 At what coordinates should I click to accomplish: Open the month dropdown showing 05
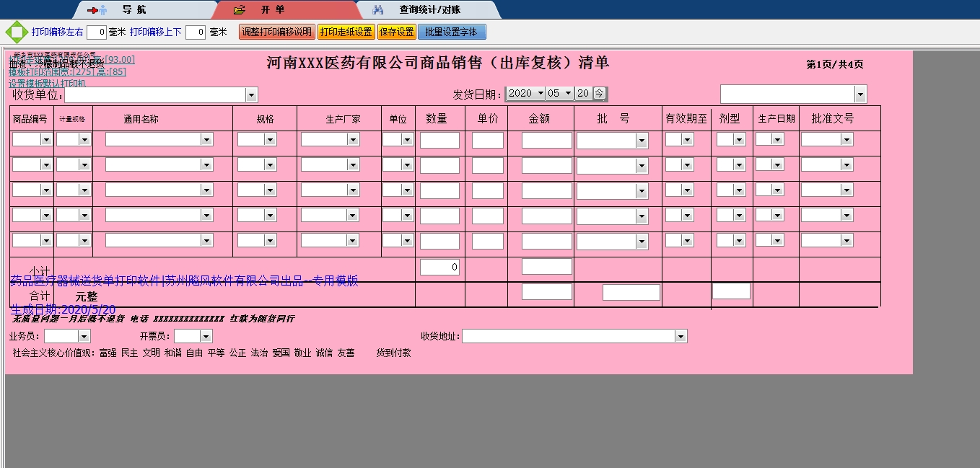(x=568, y=93)
